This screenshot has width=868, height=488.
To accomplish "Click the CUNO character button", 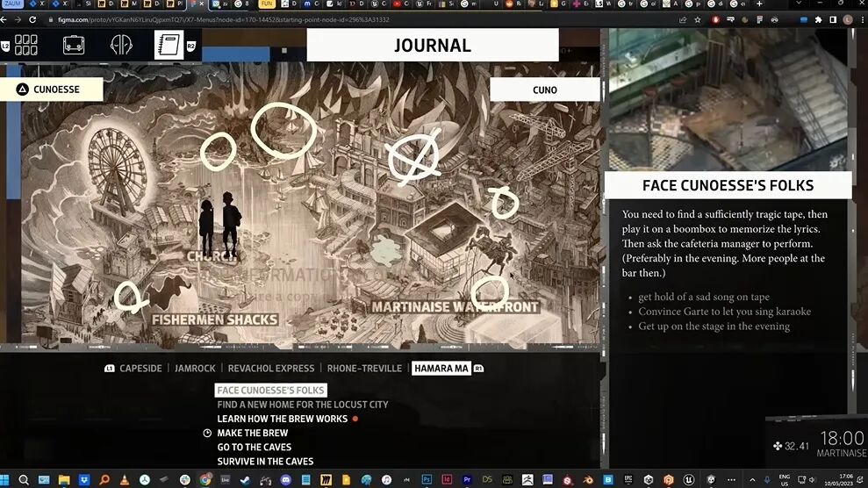I will point(545,90).
